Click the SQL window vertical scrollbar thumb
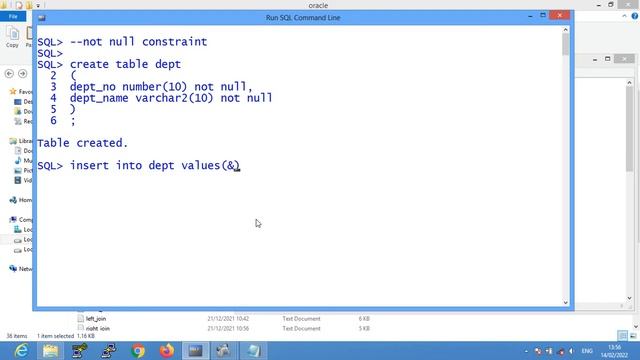Viewport: 640px width, 360px height. pyautogui.click(x=565, y=44)
